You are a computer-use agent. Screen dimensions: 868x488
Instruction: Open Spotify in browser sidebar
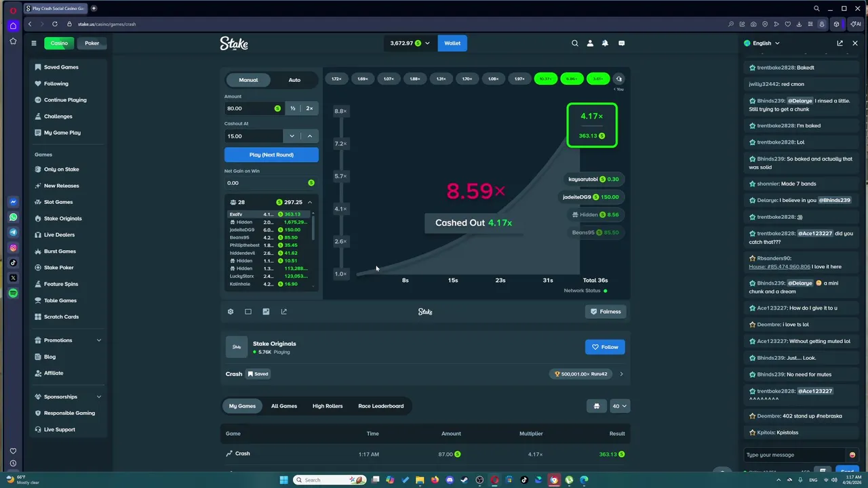pos(13,293)
